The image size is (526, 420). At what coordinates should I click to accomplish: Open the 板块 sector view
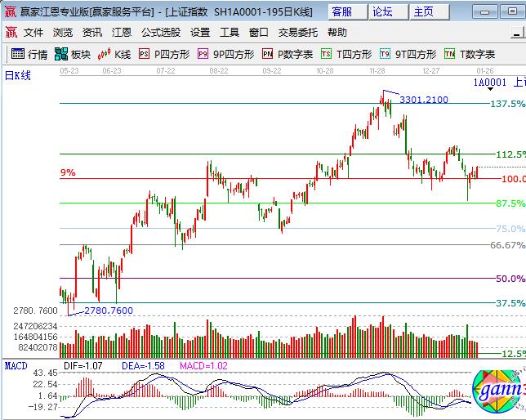pos(72,55)
